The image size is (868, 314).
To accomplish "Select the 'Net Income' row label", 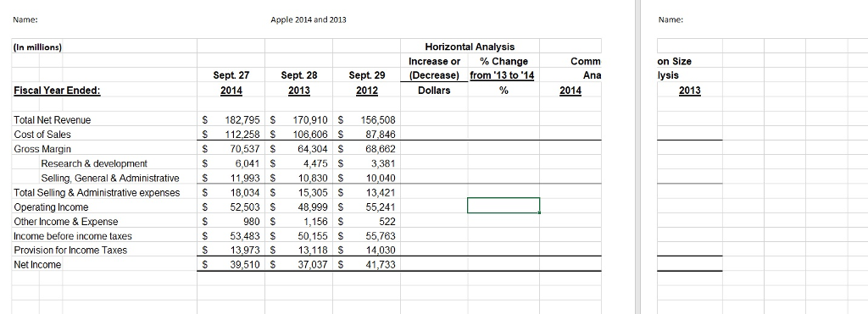I will pyautogui.click(x=37, y=265).
